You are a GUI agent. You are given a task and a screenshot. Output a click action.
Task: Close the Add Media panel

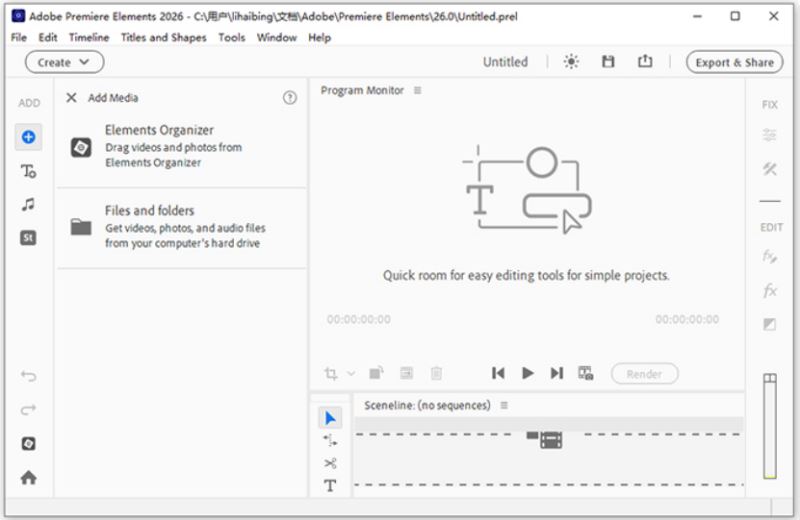click(x=71, y=97)
